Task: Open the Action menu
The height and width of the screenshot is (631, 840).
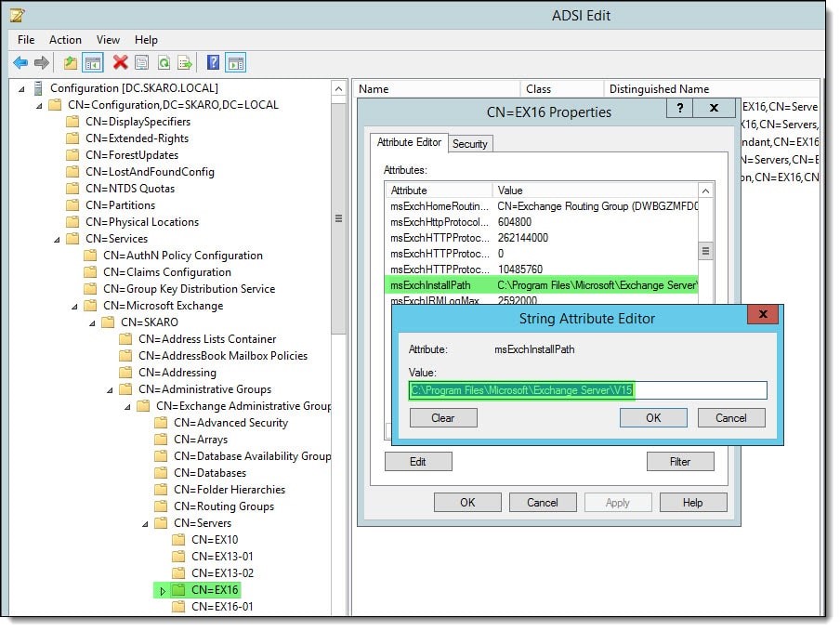Action: click(x=65, y=40)
